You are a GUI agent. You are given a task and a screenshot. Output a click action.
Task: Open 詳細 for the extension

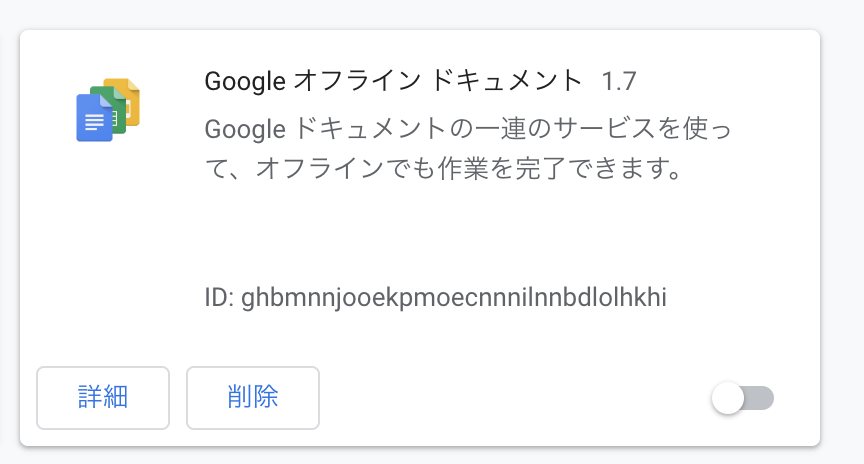[x=103, y=398]
